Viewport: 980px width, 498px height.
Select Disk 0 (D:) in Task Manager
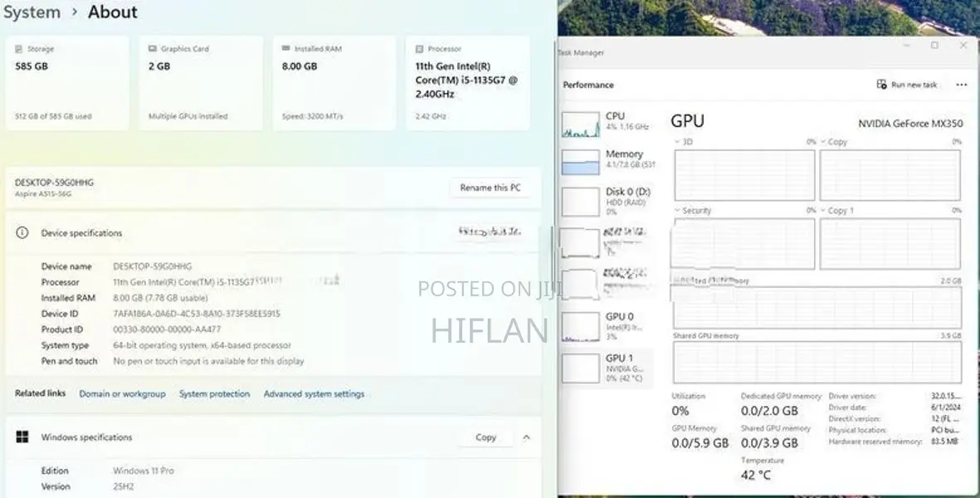coord(607,201)
